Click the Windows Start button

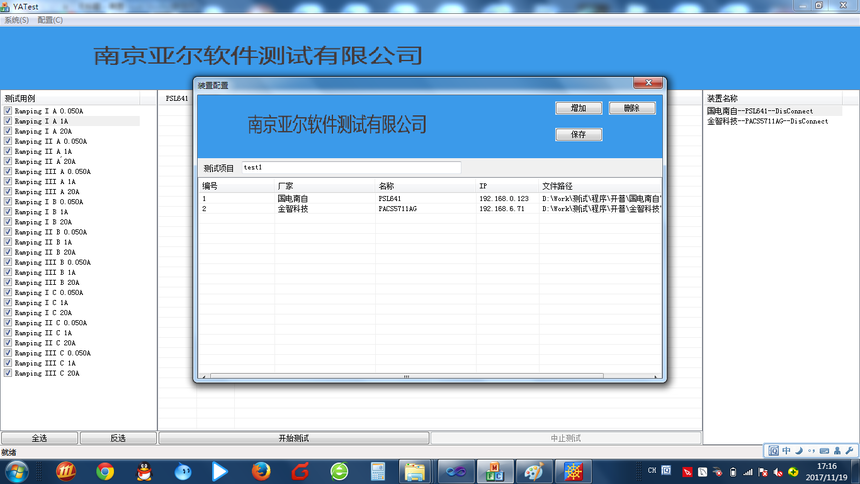pyautogui.click(x=17, y=470)
